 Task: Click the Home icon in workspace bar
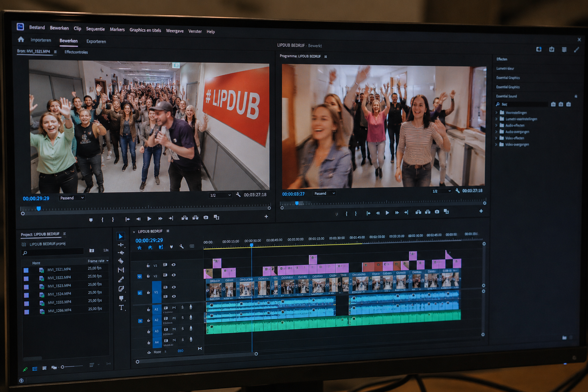pyautogui.click(x=21, y=39)
